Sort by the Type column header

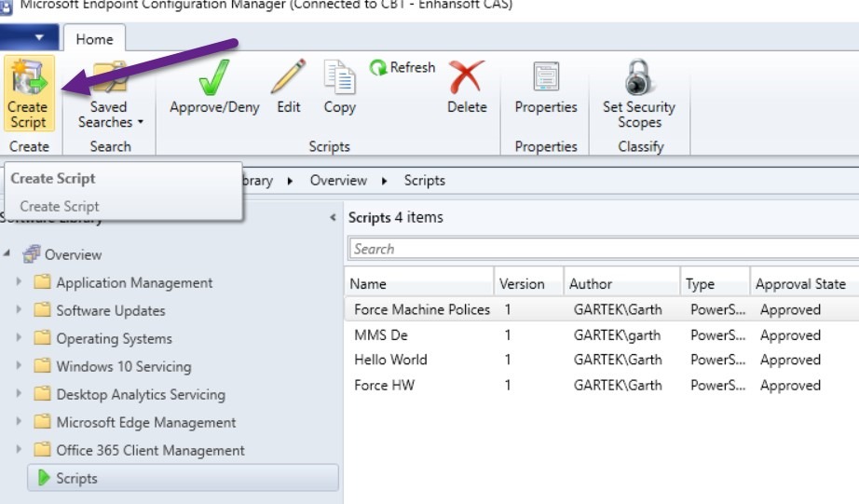click(715, 284)
